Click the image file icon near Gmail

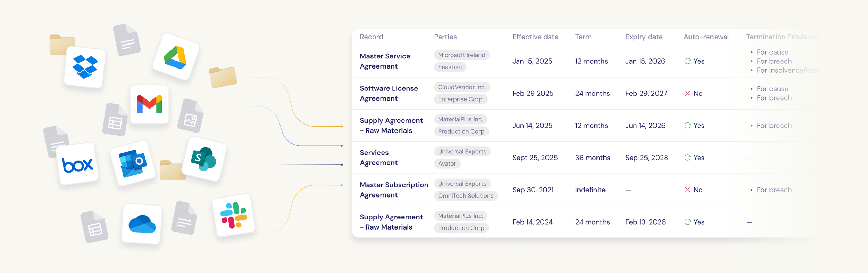191,116
